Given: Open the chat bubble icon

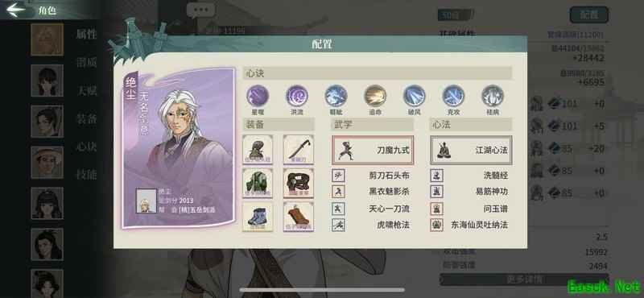Looking at the screenshot, I should pos(200,10).
